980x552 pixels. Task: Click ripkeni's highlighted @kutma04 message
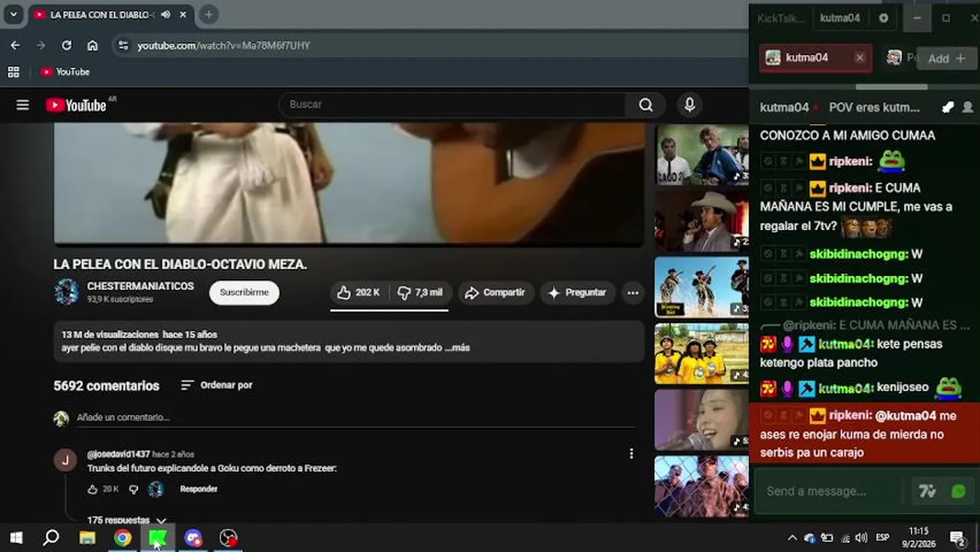864,434
